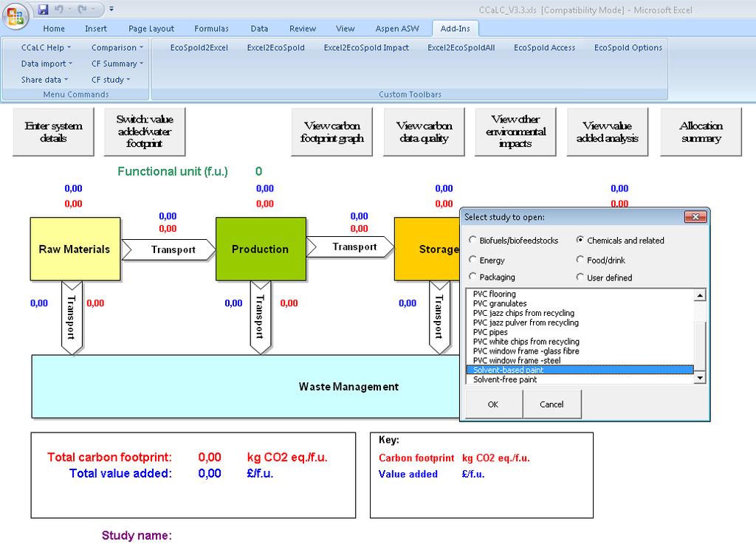
Task: Click Transport arrow between Production and Storage
Action: pos(350,247)
